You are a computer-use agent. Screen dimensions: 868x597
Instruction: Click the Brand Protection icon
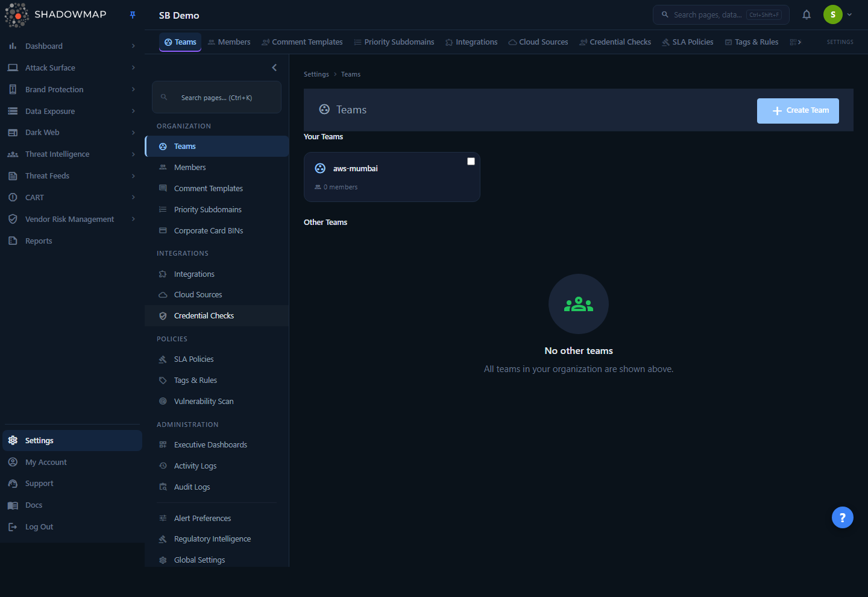point(13,89)
